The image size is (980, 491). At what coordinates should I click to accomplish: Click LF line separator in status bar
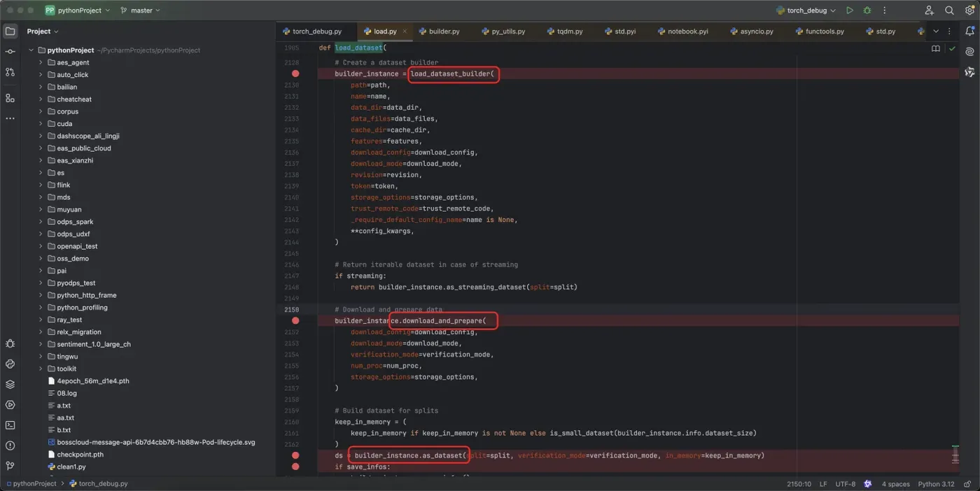(823, 484)
